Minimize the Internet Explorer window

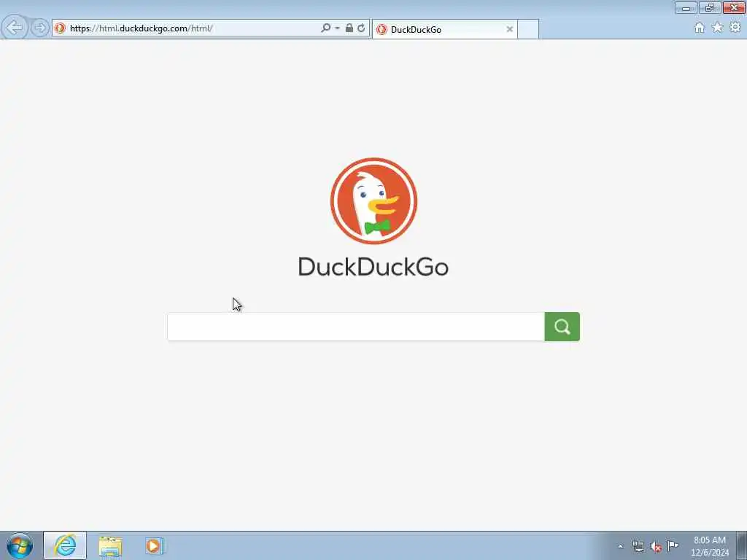click(686, 7)
